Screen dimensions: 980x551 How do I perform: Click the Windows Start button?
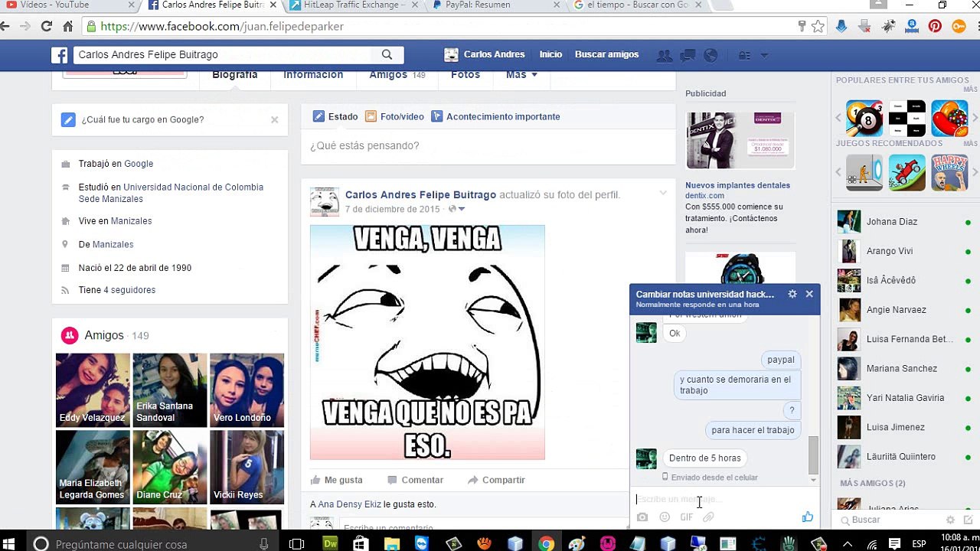point(11,544)
